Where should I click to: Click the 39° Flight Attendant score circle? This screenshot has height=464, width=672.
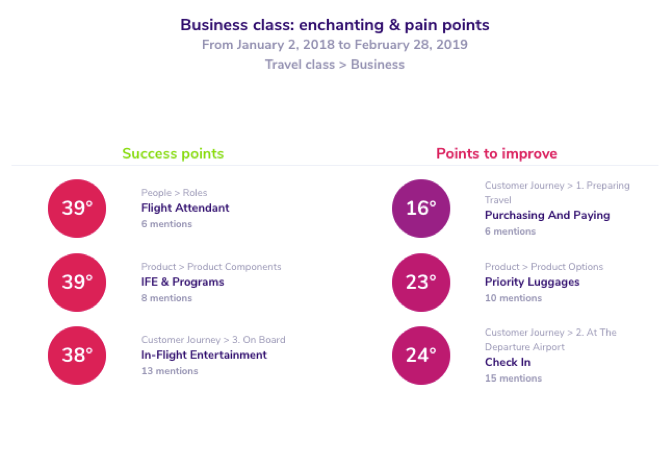77,209
